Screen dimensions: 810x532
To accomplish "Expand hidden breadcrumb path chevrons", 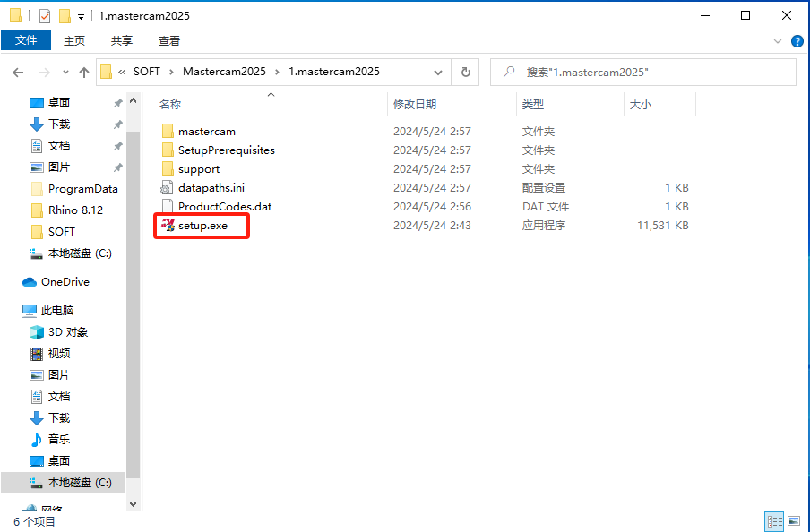I will [122, 72].
